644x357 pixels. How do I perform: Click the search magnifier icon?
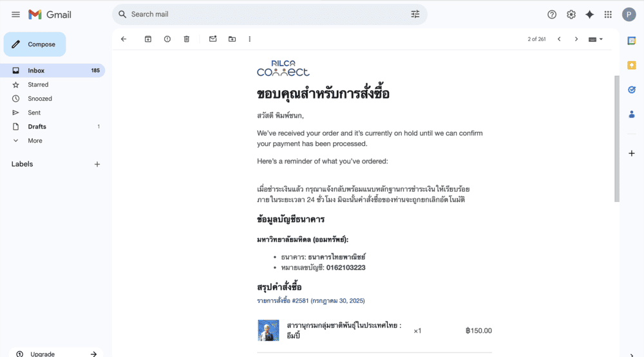pyautogui.click(x=122, y=14)
